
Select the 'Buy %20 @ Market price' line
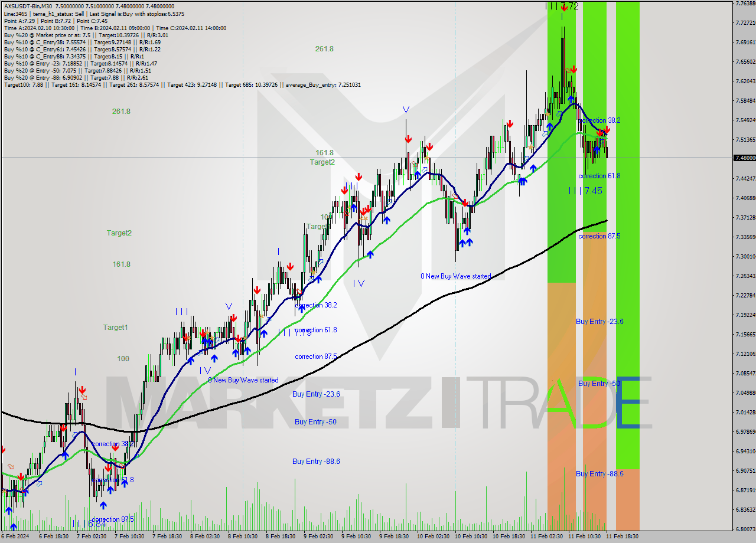(86, 35)
